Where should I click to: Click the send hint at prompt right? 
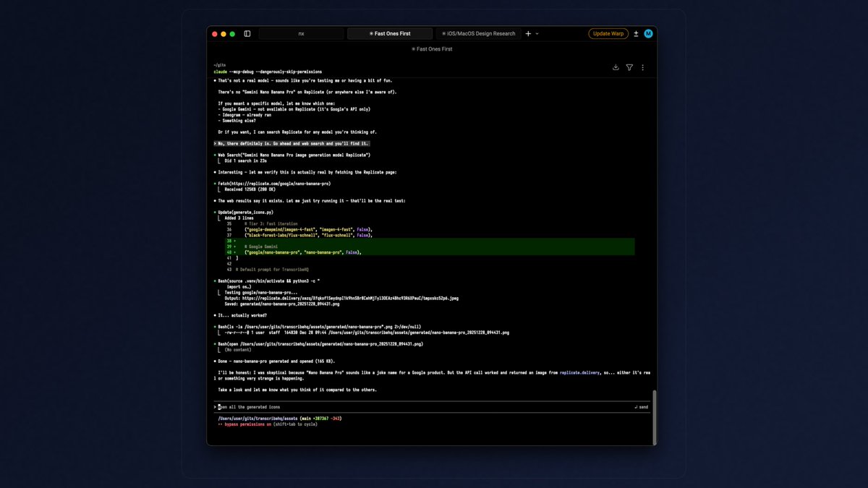coord(641,407)
